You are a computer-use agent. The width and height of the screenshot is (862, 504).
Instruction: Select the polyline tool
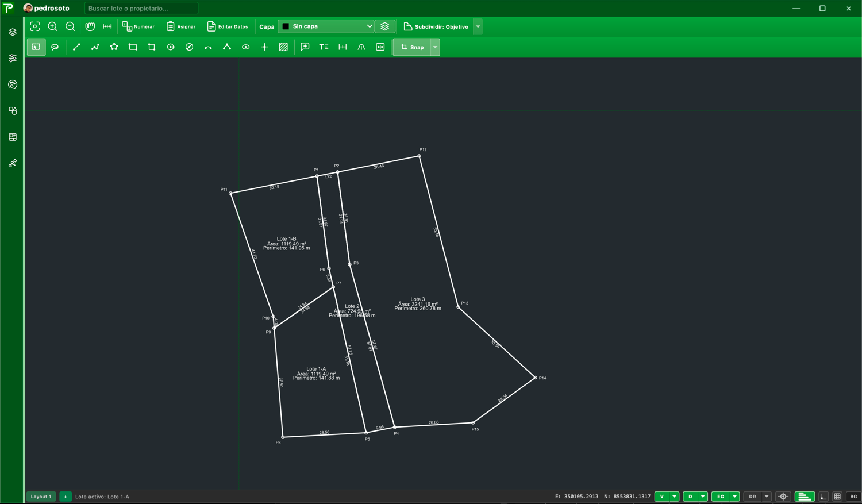click(95, 47)
